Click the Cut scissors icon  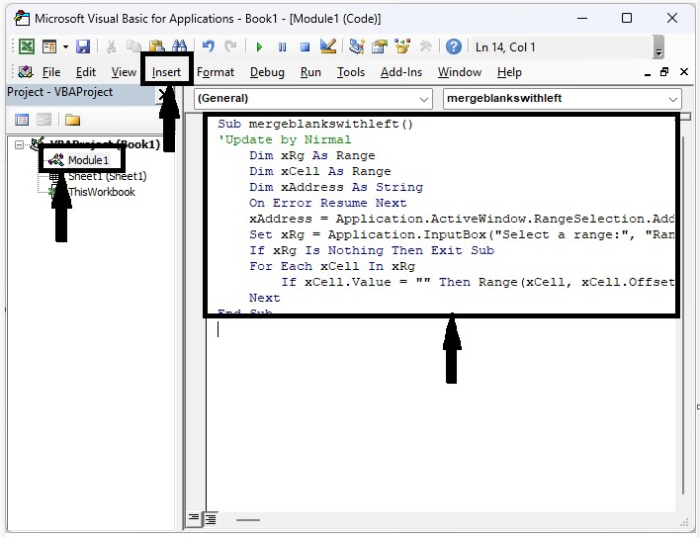tap(111, 46)
